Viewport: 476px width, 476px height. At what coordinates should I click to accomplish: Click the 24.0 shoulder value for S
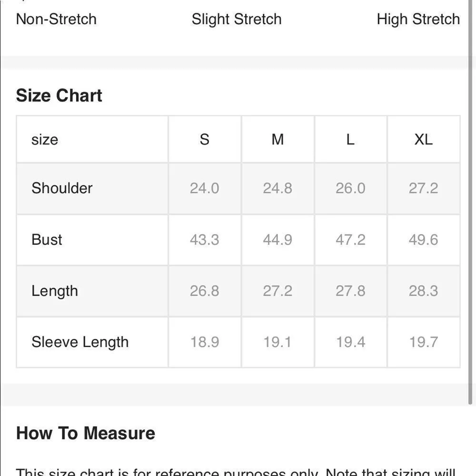tap(204, 188)
